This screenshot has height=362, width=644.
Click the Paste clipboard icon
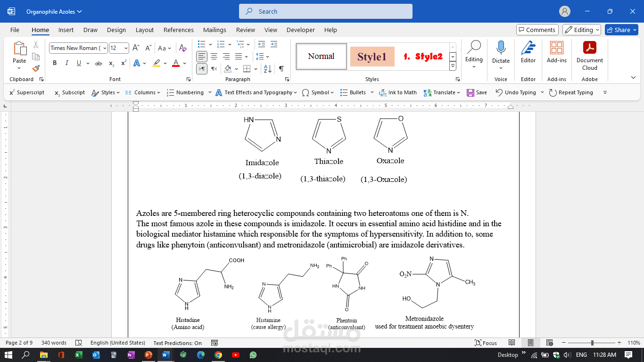pos(19,48)
